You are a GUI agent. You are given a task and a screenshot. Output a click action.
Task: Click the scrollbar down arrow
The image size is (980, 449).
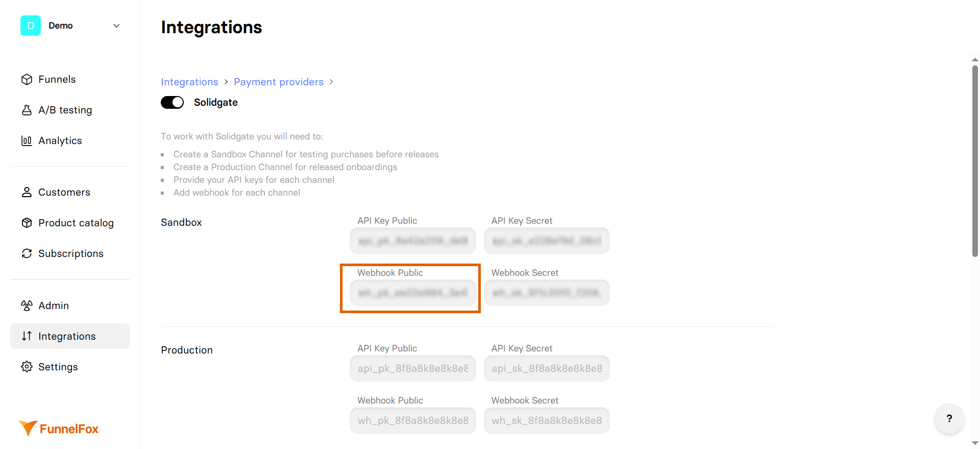(x=975, y=443)
